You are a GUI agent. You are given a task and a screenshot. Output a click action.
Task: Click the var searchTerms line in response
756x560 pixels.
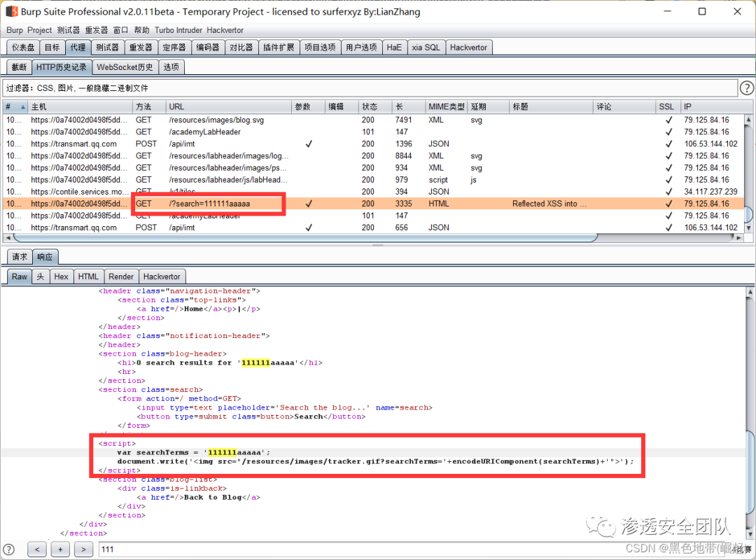[194, 452]
